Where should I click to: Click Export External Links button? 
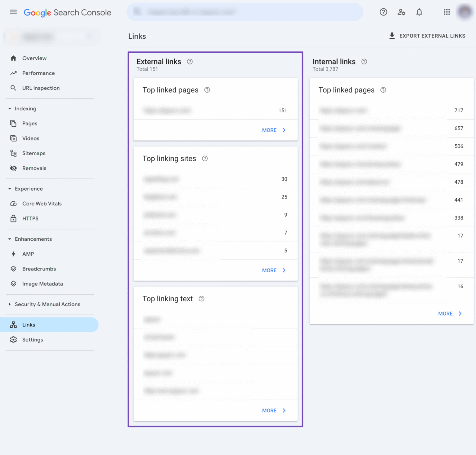[x=427, y=36]
